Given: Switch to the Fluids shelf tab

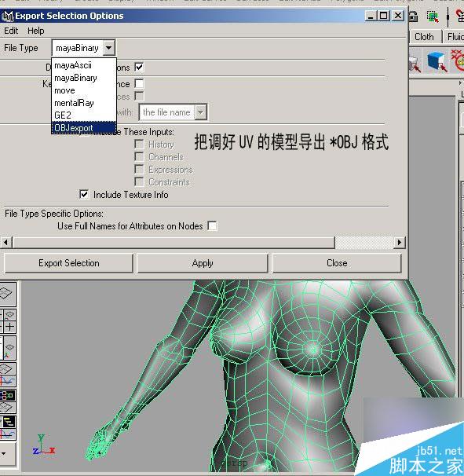Looking at the screenshot, I should pyautogui.click(x=455, y=37).
